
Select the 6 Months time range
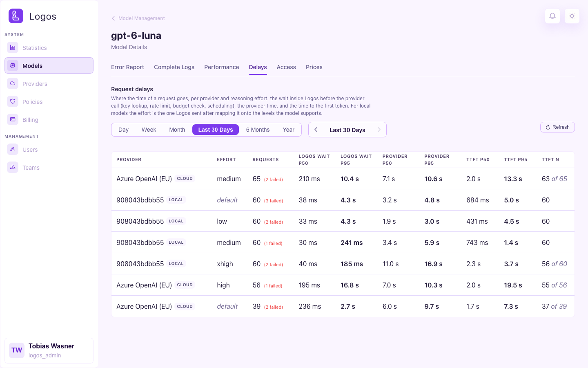(x=258, y=130)
